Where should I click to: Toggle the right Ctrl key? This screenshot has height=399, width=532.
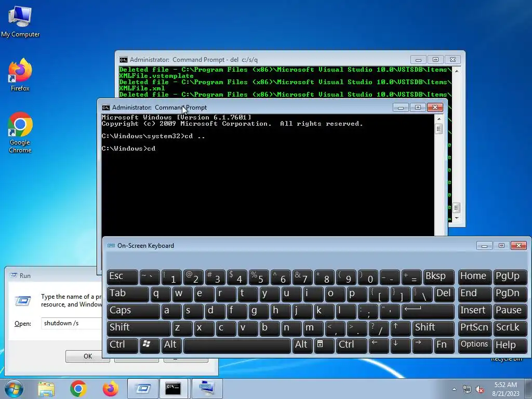352,345
